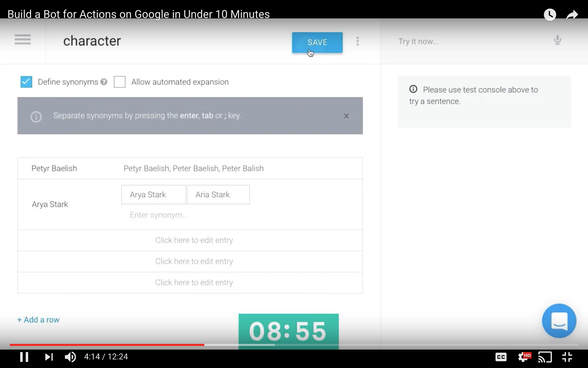Enable Allow automated expansion checkbox
The height and width of the screenshot is (368, 588).
[x=120, y=82]
